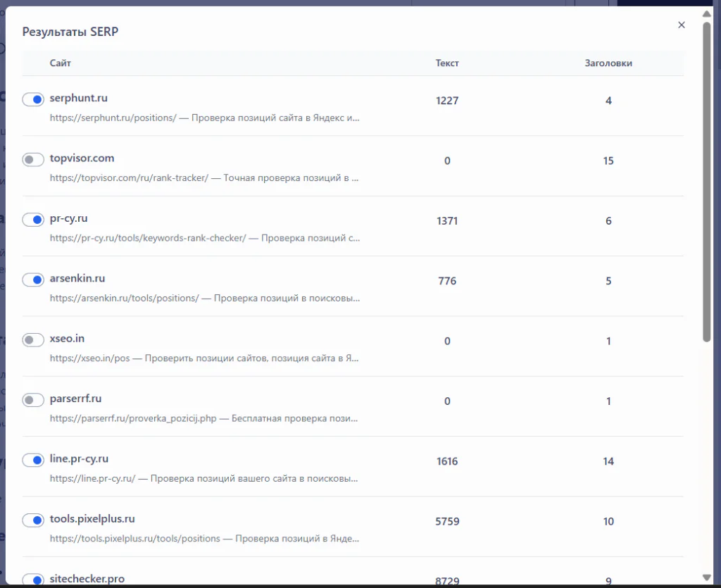Toggle off line.pr-cy.ru switch
Viewport: 721px width, 588px height.
pos(33,460)
